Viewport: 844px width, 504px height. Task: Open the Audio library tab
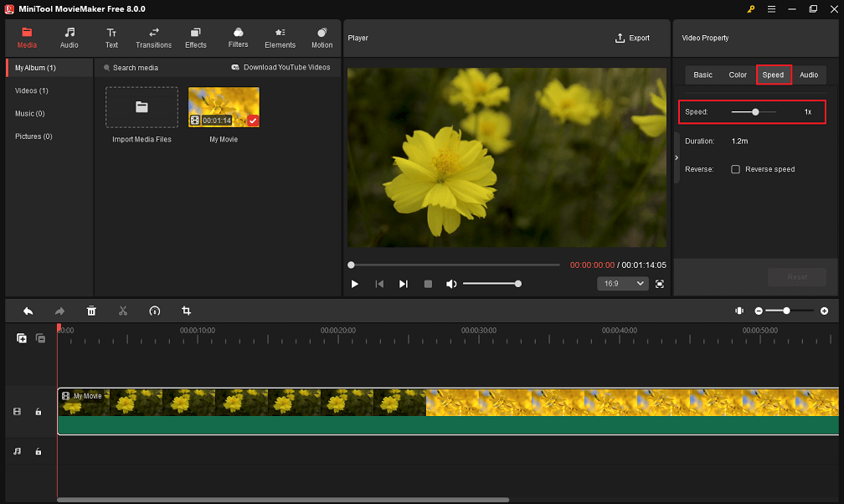click(x=69, y=39)
